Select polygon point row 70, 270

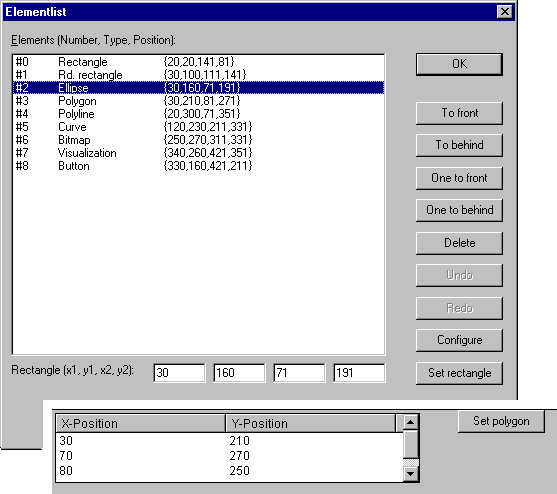pos(229,456)
